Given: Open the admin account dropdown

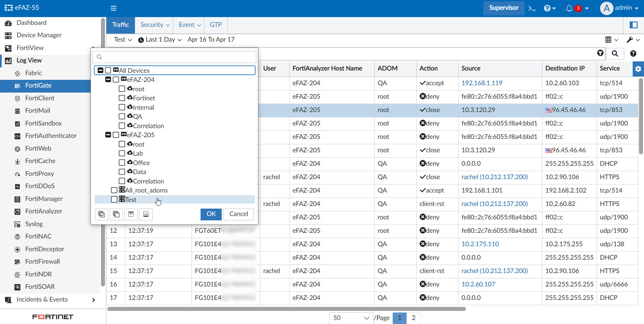Looking at the screenshot, I should pos(620,8).
